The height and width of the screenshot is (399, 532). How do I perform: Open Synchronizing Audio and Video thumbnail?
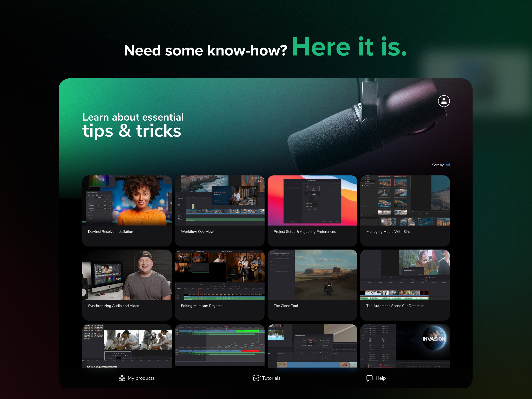(127, 275)
